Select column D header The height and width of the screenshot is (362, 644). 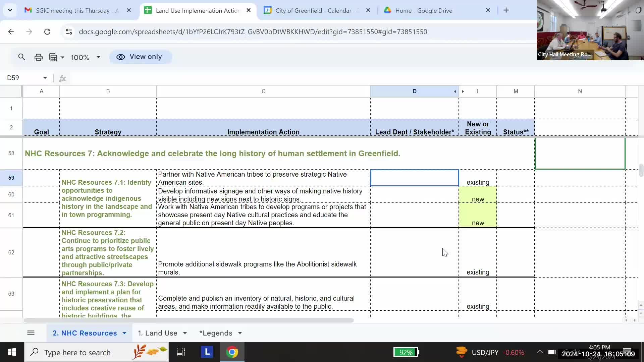415,91
